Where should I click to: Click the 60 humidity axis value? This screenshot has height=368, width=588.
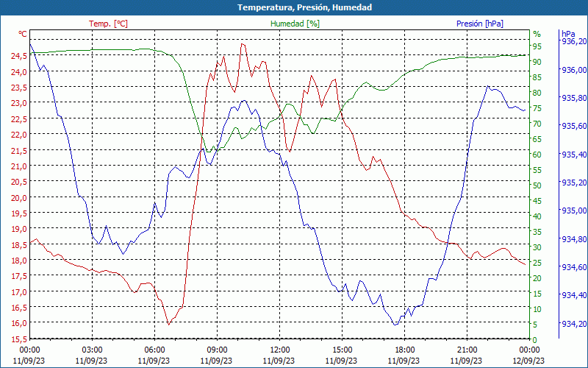coord(537,155)
